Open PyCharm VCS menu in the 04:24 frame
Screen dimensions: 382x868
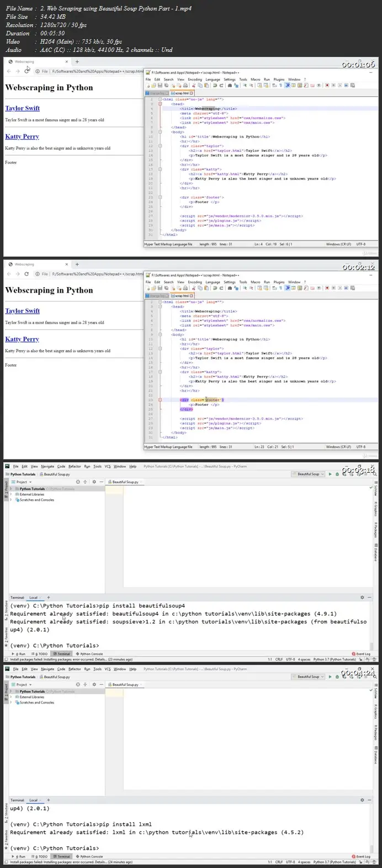click(x=108, y=669)
